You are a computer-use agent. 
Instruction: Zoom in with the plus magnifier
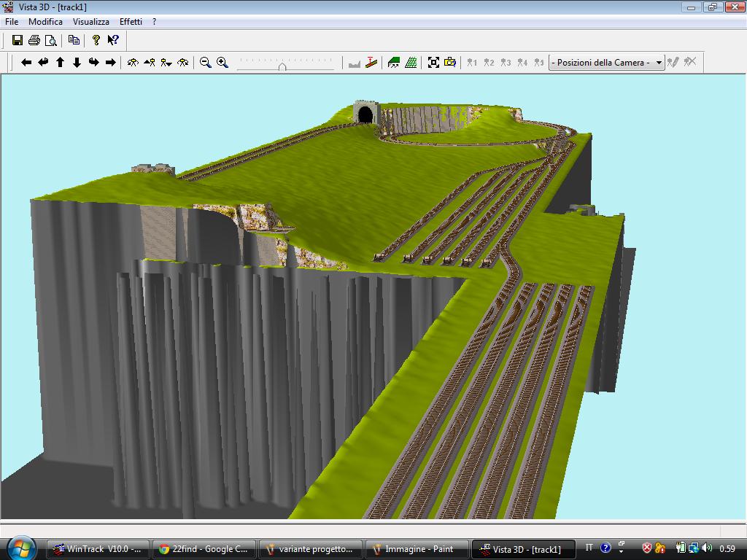tap(222, 63)
